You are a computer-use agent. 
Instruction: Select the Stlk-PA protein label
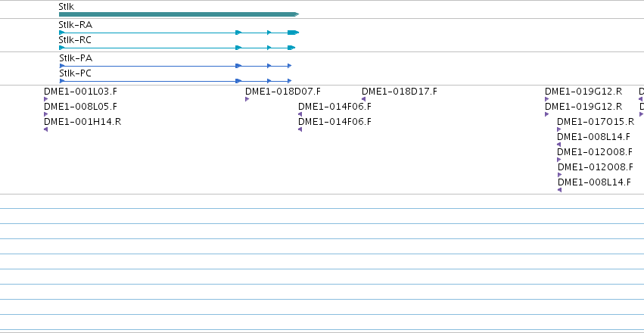point(76,58)
